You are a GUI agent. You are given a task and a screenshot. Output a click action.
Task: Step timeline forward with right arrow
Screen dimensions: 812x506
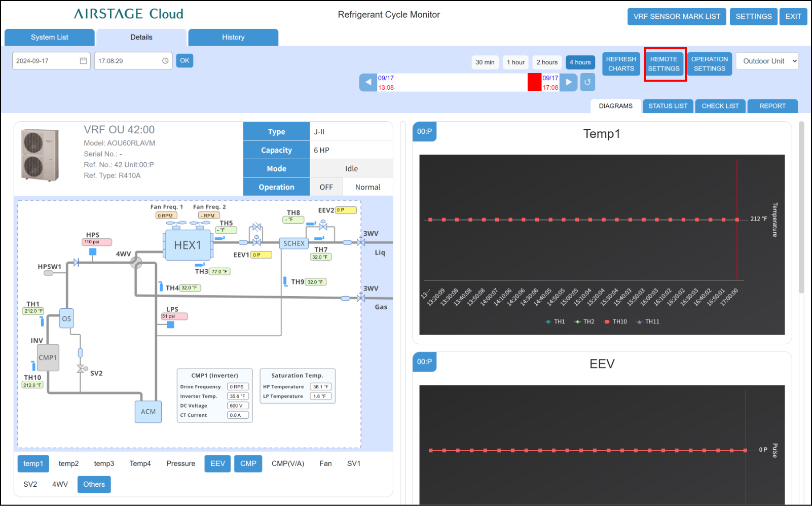pyautogui.click(x=569, y=82)
